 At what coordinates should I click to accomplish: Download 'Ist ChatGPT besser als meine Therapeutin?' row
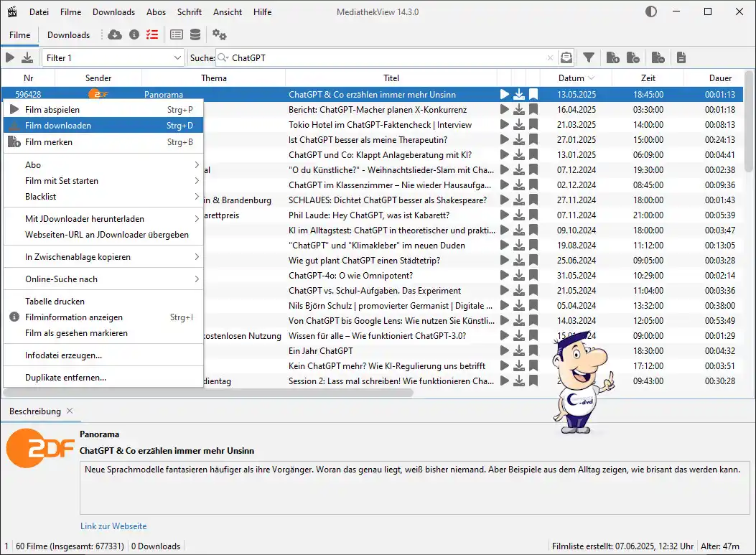pos(519,140)
